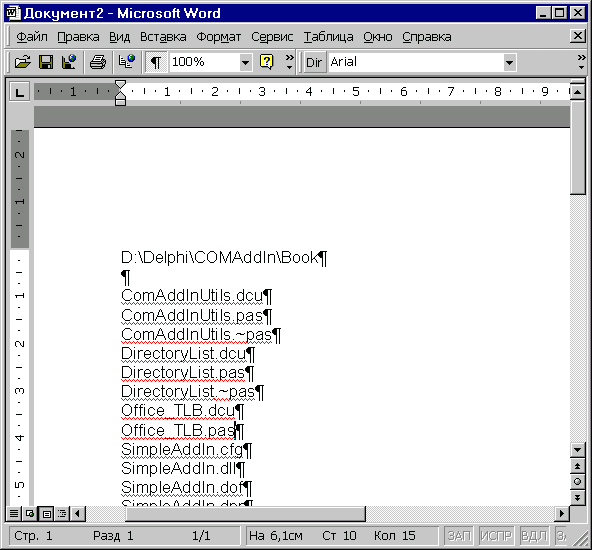Screen dimensions: 592x550
Task: Click the zoom percentage field
Action: point(204,62)
